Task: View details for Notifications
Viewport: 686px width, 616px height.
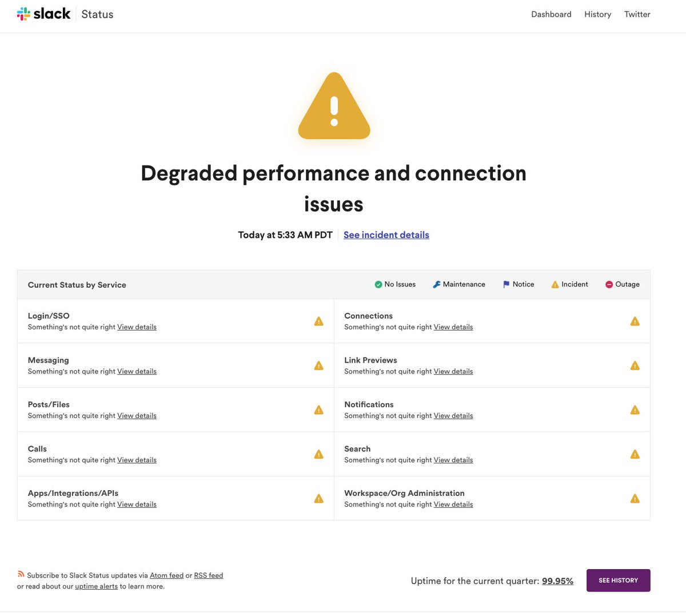Action: click(x=453, y=416)
